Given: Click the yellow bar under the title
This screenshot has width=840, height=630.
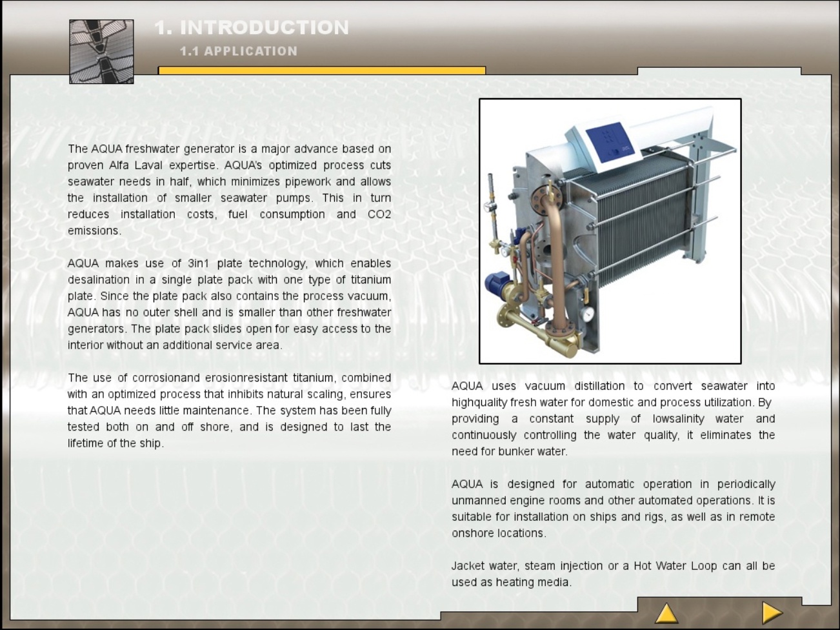Looking at the screenshot, I should pos(322,70).
